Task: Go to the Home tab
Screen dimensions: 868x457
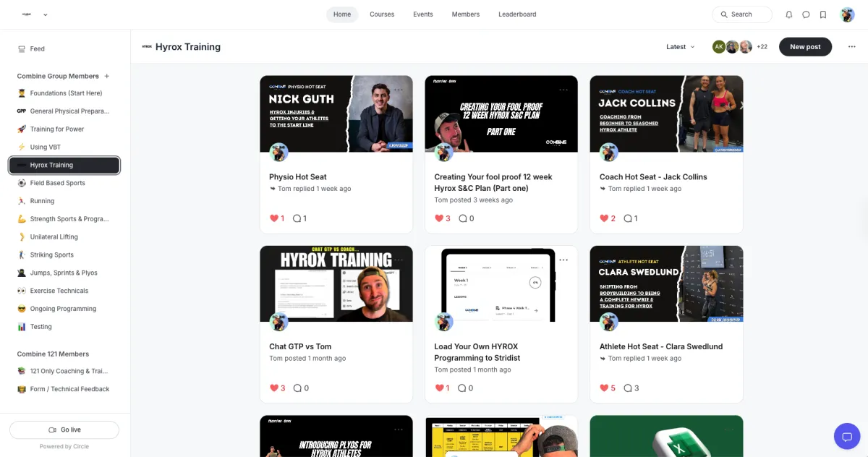Action: (x=342, y=14)
